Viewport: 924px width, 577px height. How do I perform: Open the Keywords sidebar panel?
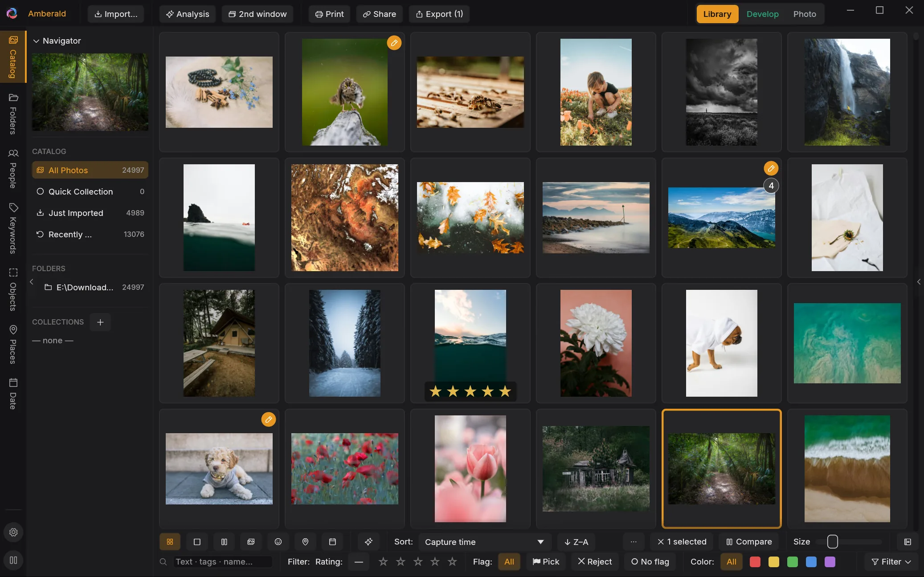point(13,228)
